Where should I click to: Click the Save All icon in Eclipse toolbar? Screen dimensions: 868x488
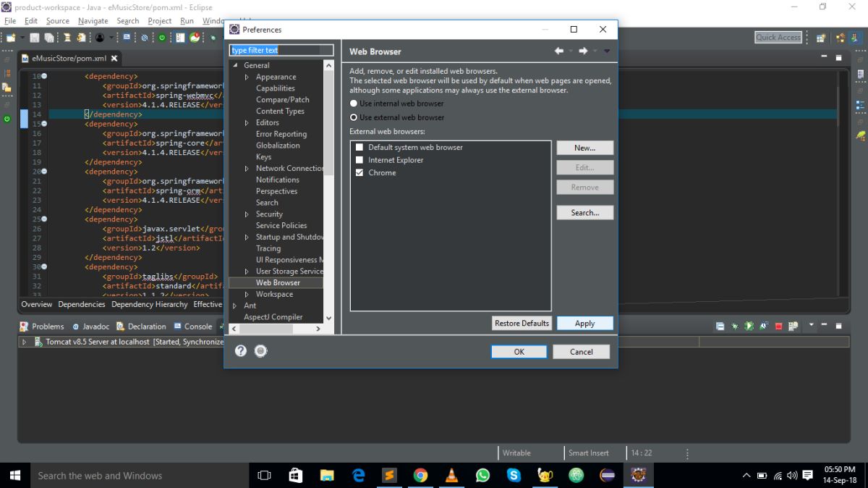coord(48,38)
